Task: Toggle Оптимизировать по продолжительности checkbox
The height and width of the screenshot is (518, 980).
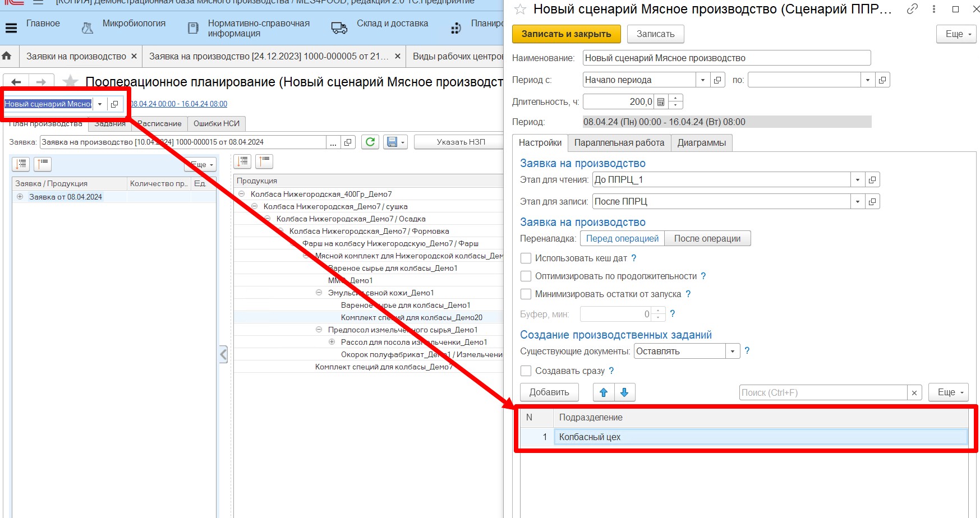Action: (526, 276)
